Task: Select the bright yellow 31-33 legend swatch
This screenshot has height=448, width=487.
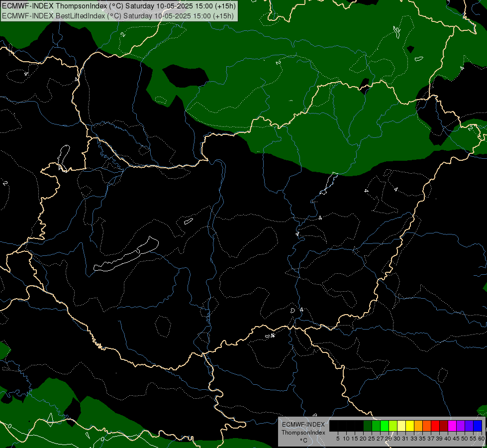Action: pos(410,426)
